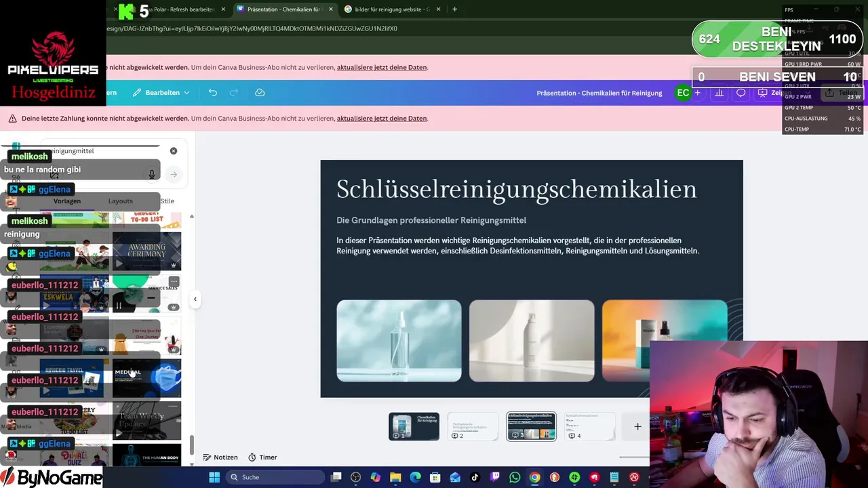Open Twitch from the taskbar
The width and height of the screenshot is (868, 488).
(x=495, y=477)
